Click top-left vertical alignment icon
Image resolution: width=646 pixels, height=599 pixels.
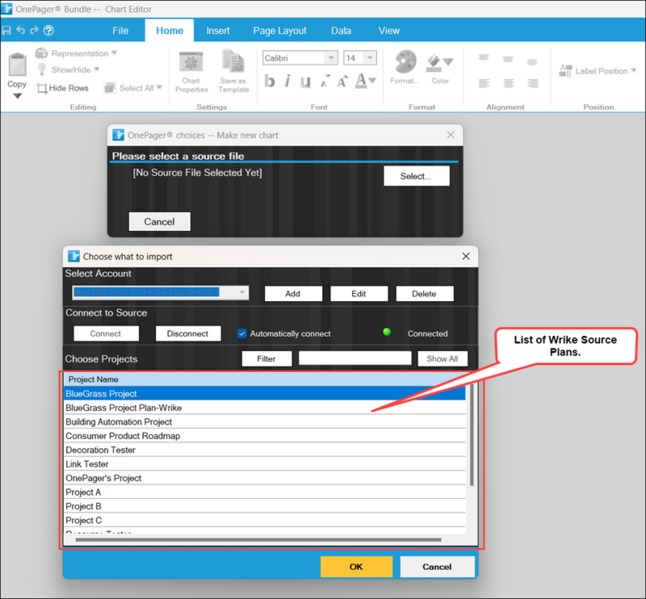click(x=484, y=58)
